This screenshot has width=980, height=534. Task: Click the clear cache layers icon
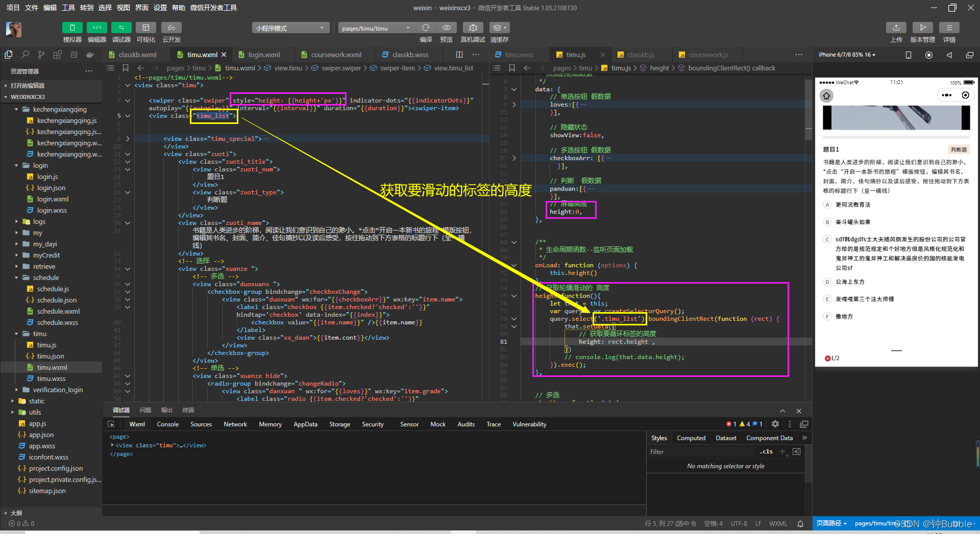[499, 28]
